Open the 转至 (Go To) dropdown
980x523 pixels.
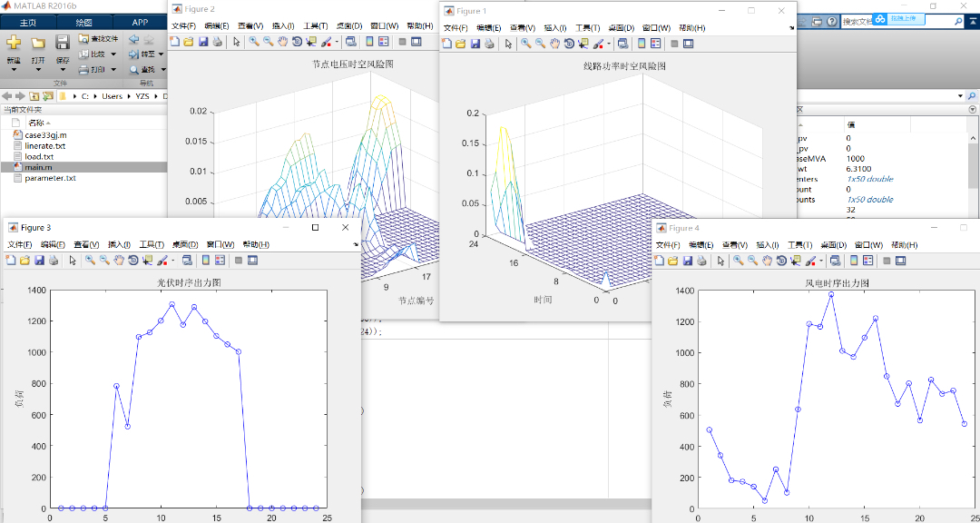click(x=161, y=54)
